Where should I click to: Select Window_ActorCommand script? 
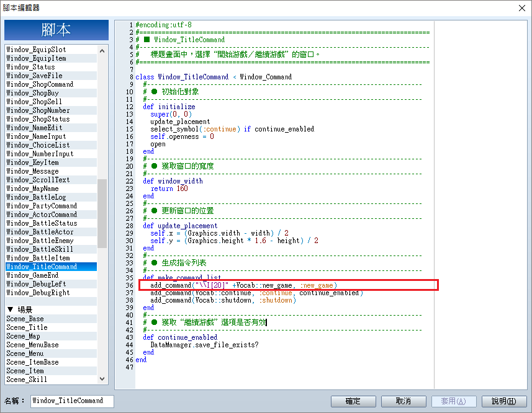click(x=52, y=215)
